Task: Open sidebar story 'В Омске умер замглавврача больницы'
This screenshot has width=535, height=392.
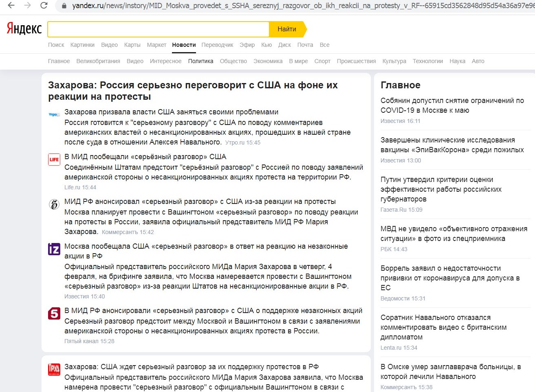Action: [451, 372]
